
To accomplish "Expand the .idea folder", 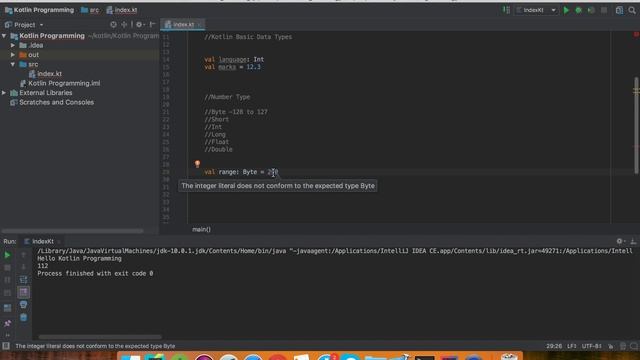I will 13,45.
